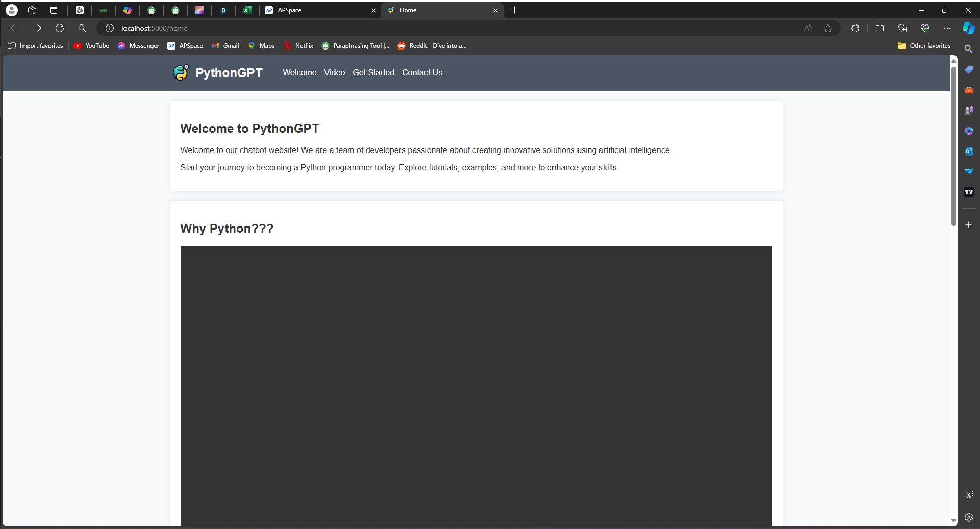Close the Home tab

(495, 10)
